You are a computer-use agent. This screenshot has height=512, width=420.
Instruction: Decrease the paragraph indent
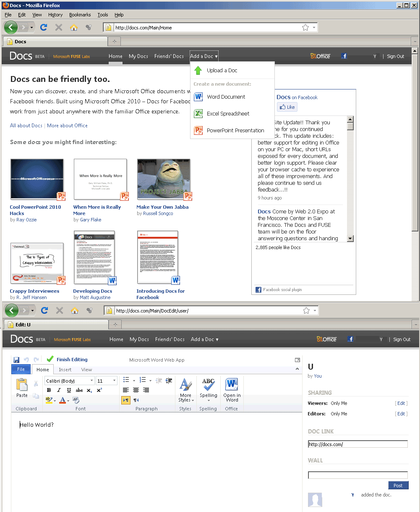(159, 381)
